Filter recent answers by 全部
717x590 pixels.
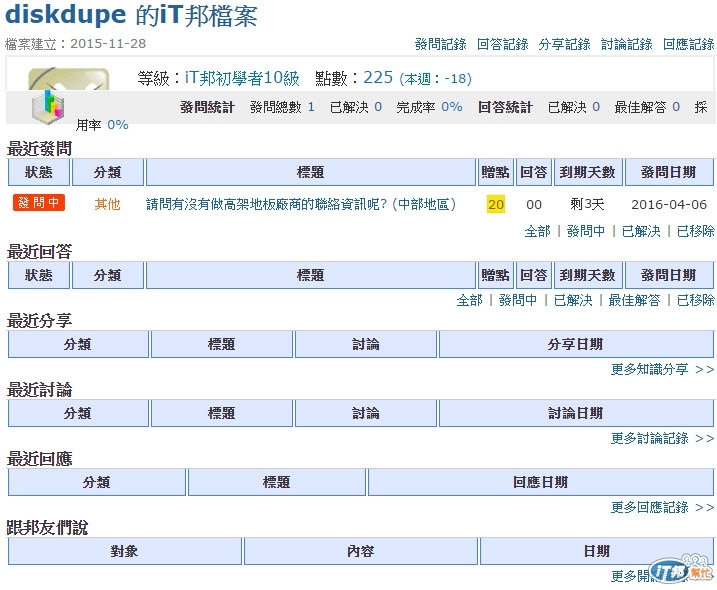point(469,300)
